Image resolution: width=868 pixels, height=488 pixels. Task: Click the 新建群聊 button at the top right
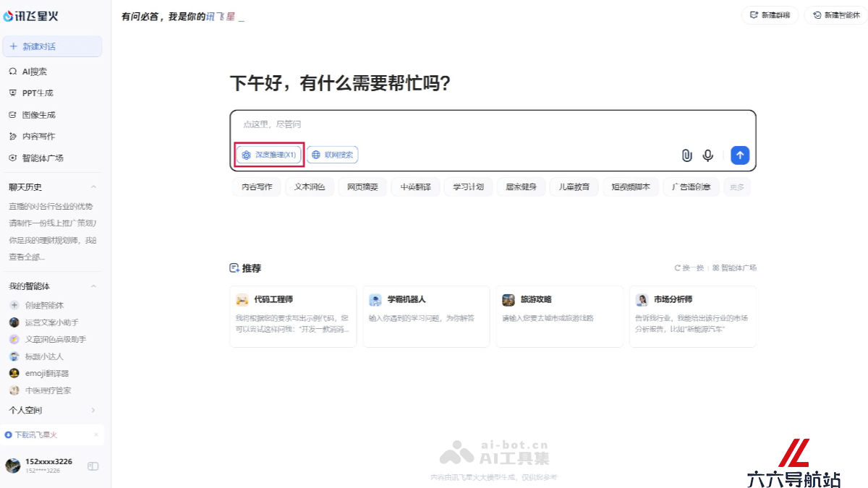(770, 14)
